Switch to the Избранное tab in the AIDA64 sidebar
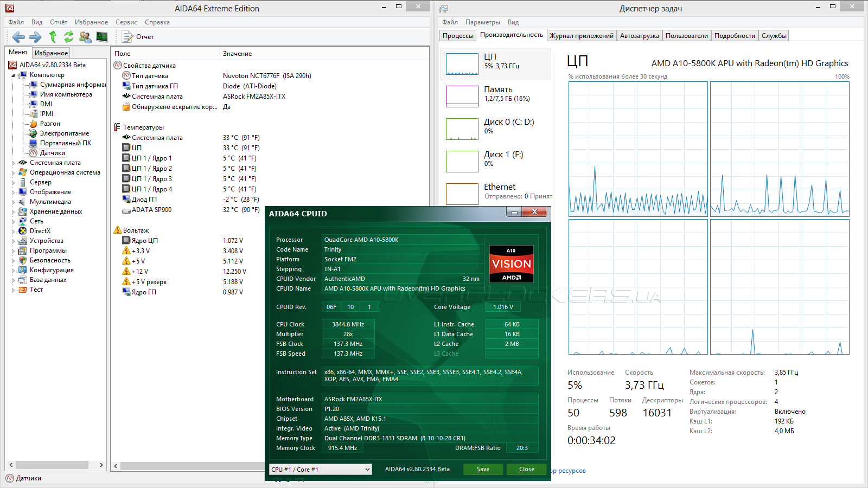Screen dimensions: 868x488 pyautogui.click(x=51, y=53)
